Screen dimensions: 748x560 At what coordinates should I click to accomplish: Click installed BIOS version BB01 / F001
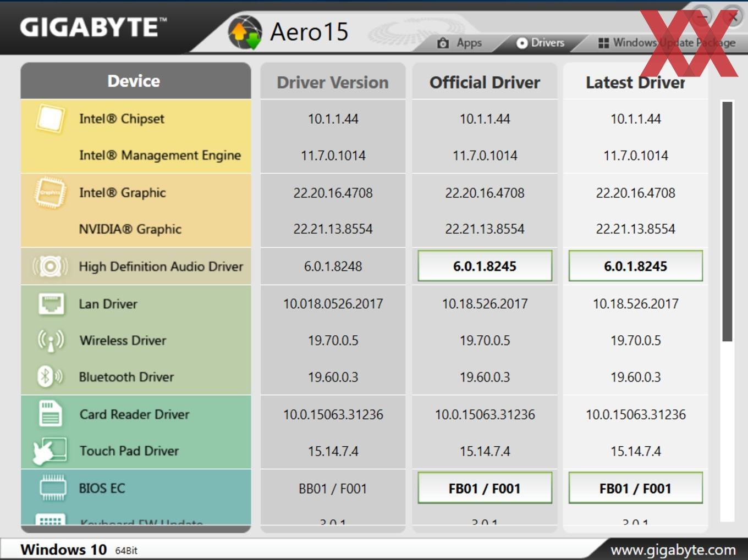(333, 489)
